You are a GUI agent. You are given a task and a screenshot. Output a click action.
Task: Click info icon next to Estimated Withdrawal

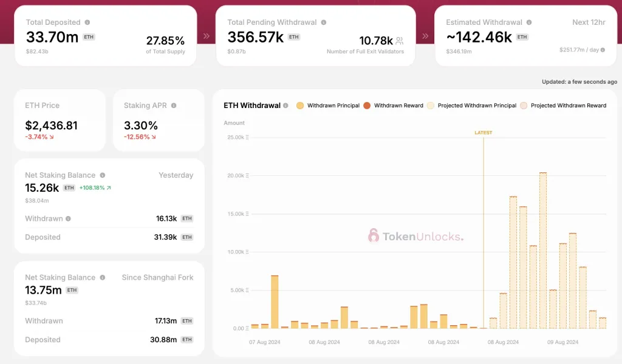[x=530, y=22]
